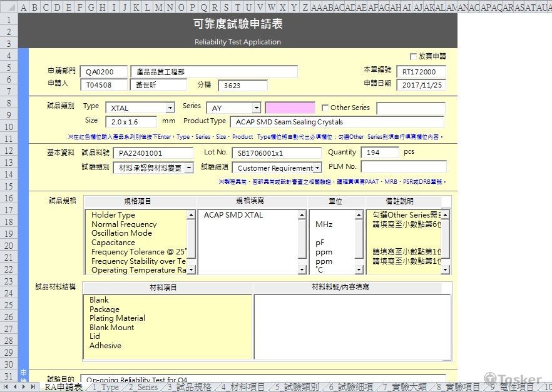Click the 規格項目 list scroll-down arrow
The height and width of the screenshot is (392, 552).
(192, 268)
